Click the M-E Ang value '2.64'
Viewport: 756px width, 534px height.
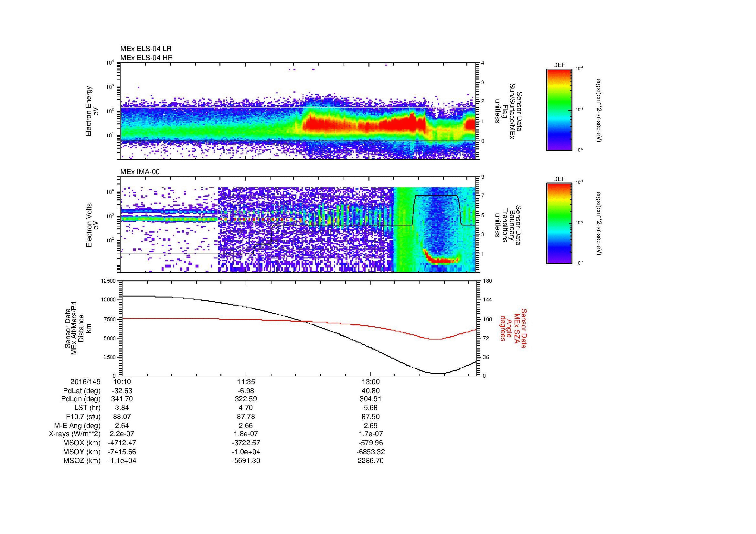point(122,426)
